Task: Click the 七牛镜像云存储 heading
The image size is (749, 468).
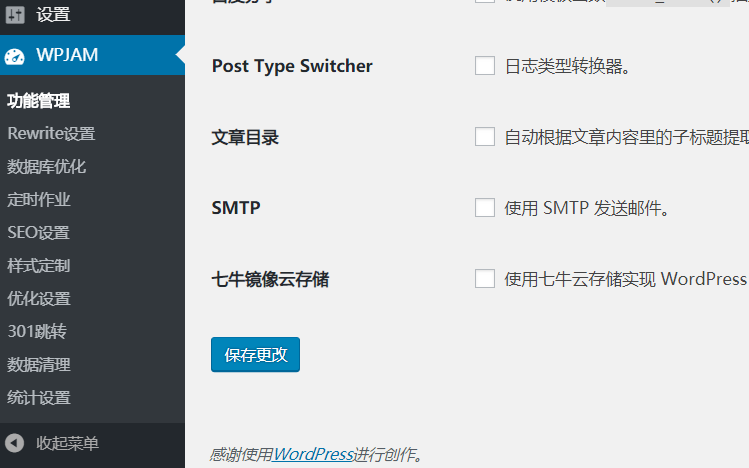Action: [270, 279]
